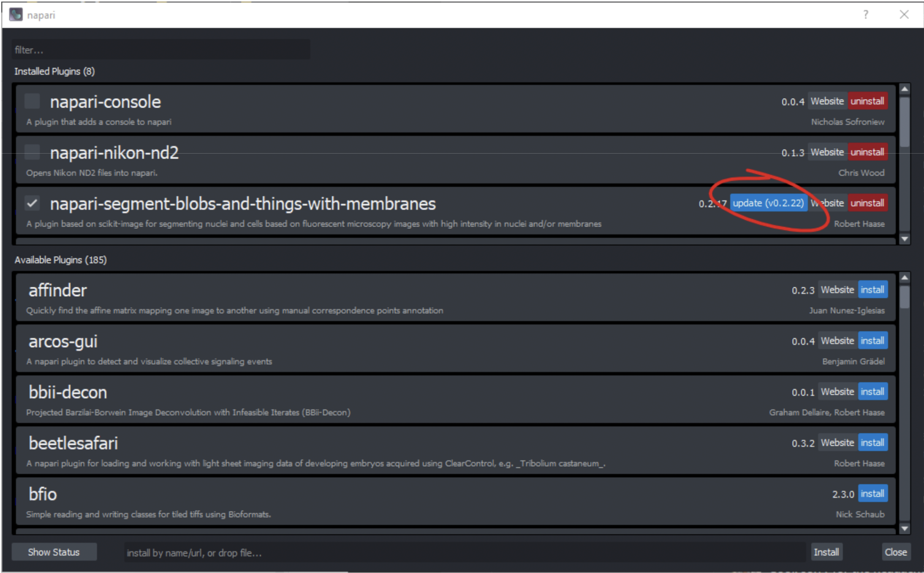The width and height of the screenshot is (924, 573).
Task: Click author name Juan Nunez-Iglesias
Action: pyautogui.click(x=847, y=311)
